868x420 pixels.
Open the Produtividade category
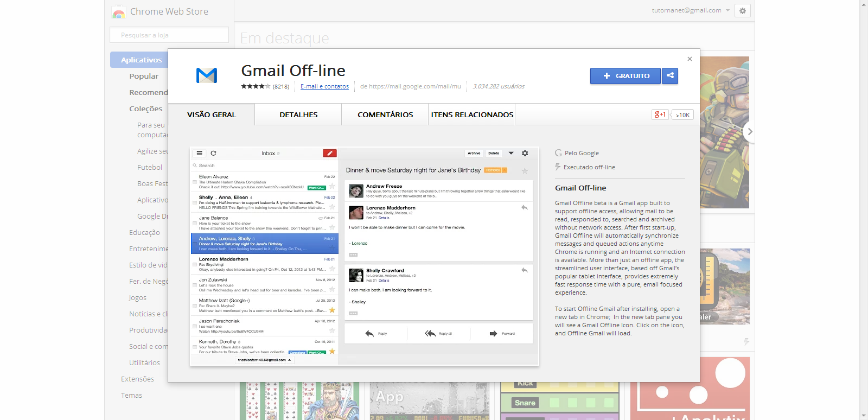149,330
